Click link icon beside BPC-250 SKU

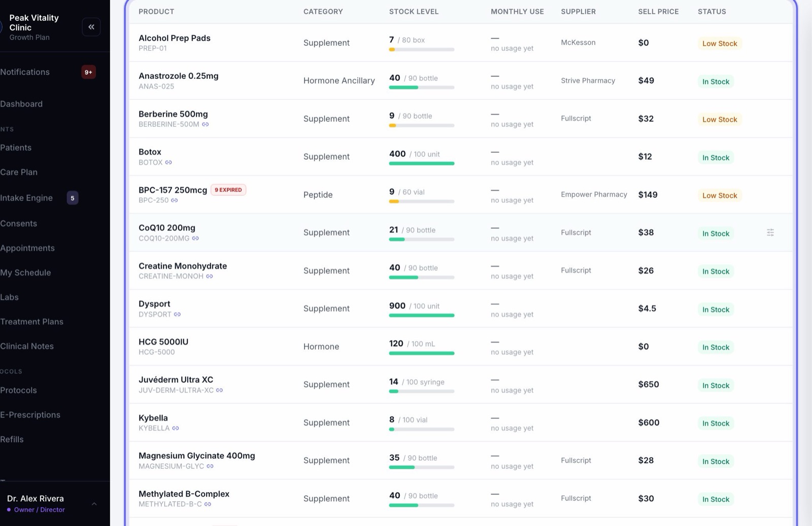point(175,200)
